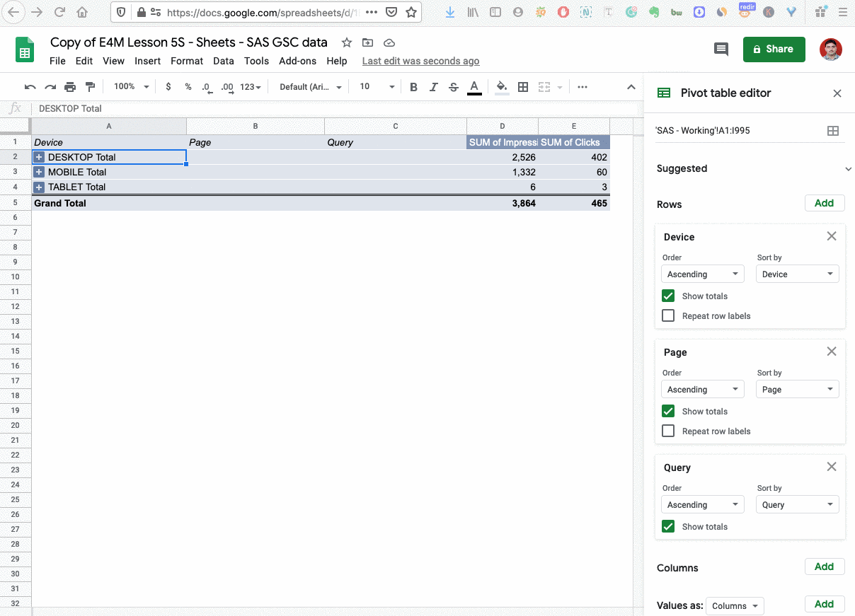Open fill color picker
The height and width of the screenshot is (616, 855).
point(502,87)
